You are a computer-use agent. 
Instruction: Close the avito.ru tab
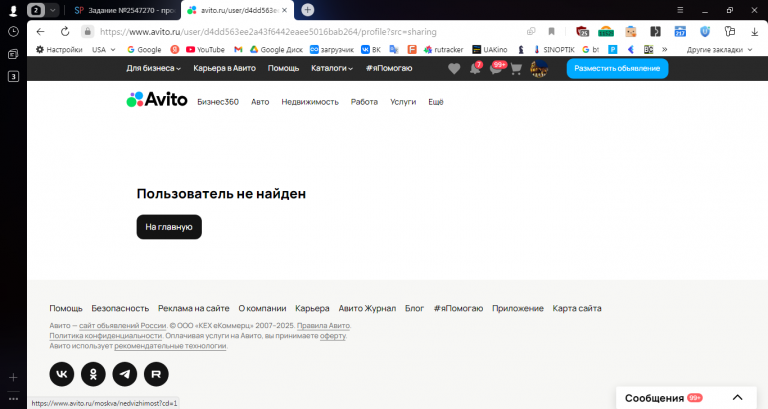[285, 10]
